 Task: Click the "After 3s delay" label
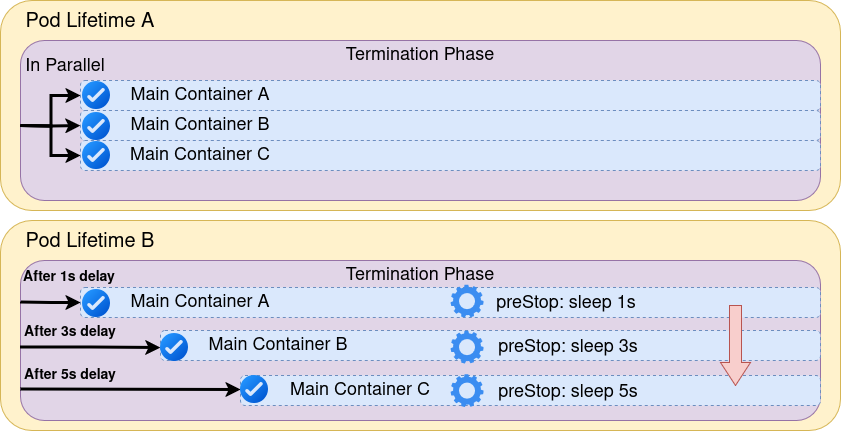(69, 331)
